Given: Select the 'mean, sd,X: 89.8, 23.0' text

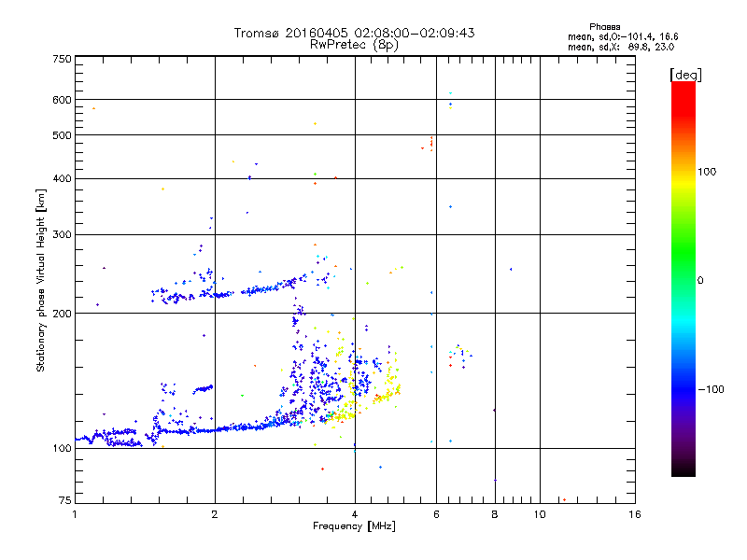Looking at the screenshot, I should tap(621, 47).
